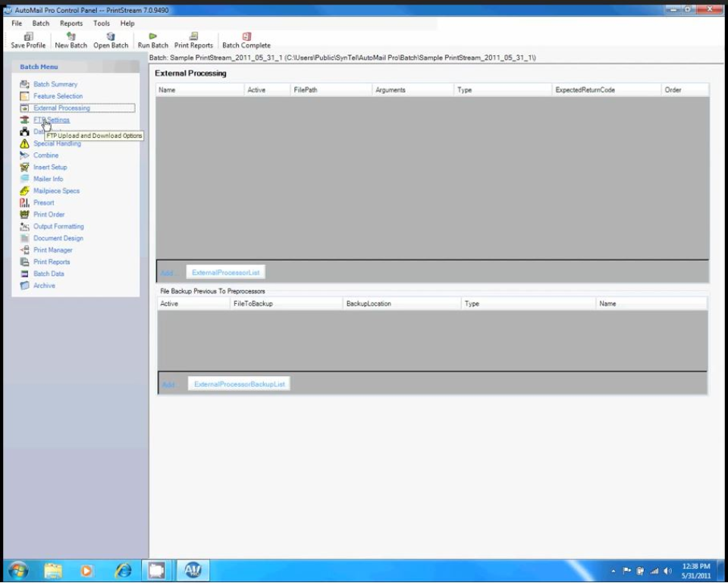Select Output Formatting

tap(58, 226)
